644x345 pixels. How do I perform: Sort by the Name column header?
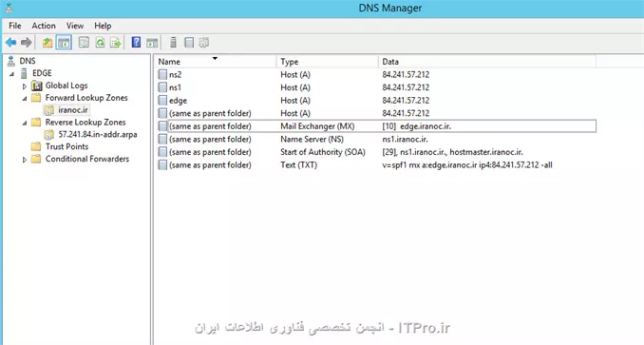(x=216, y=62)
